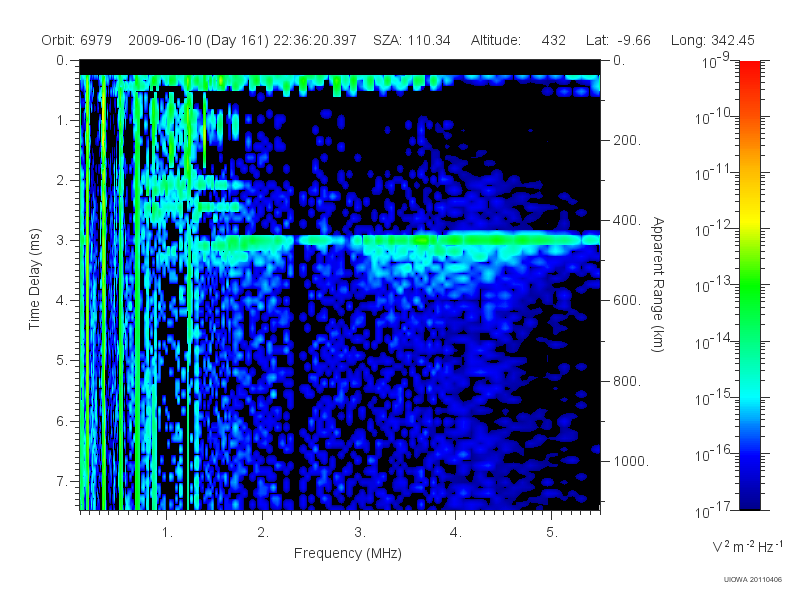
Task: Click the 4. tick label on the frequency axis
Action: point(456,533)
